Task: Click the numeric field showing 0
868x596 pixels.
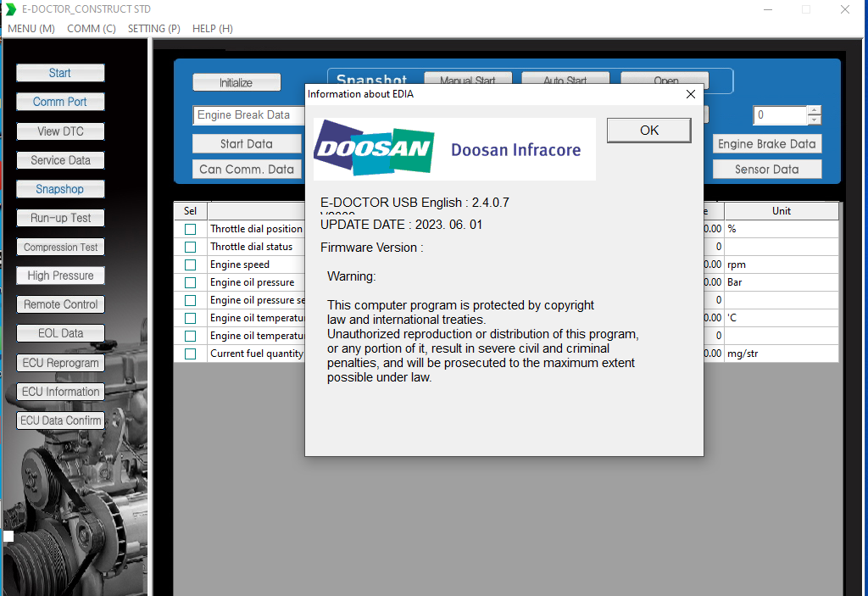Action: coord(780,114)
